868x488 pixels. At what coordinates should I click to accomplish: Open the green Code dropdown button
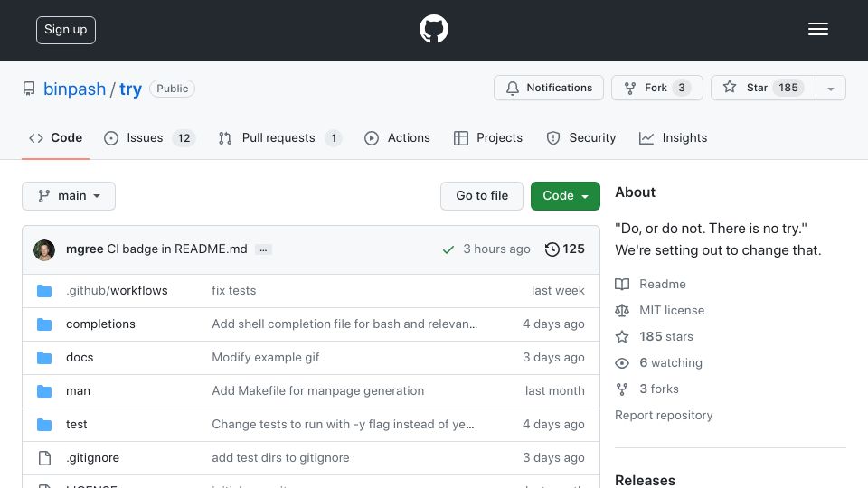(565, 196)
